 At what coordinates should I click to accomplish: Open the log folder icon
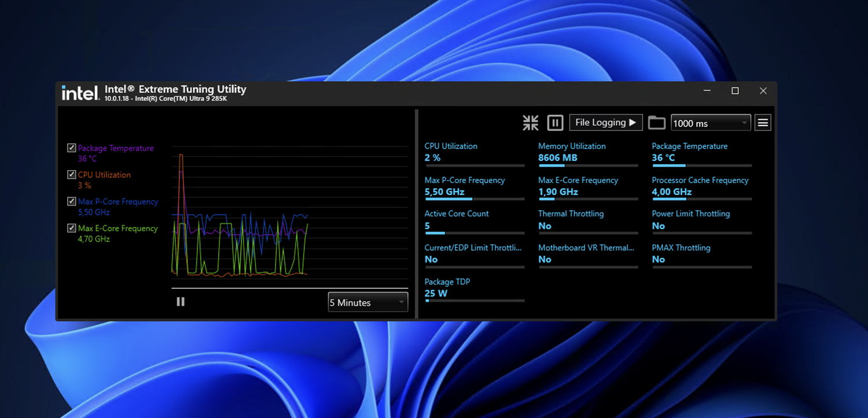coord(657,122)
